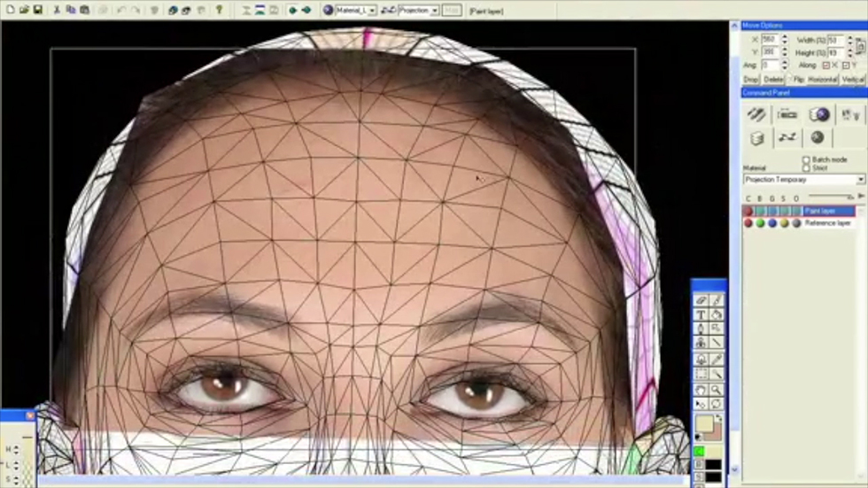Viewport: 868px width, 488px height.
Task: Click the Drop button
Action: (x=751, y=80)
